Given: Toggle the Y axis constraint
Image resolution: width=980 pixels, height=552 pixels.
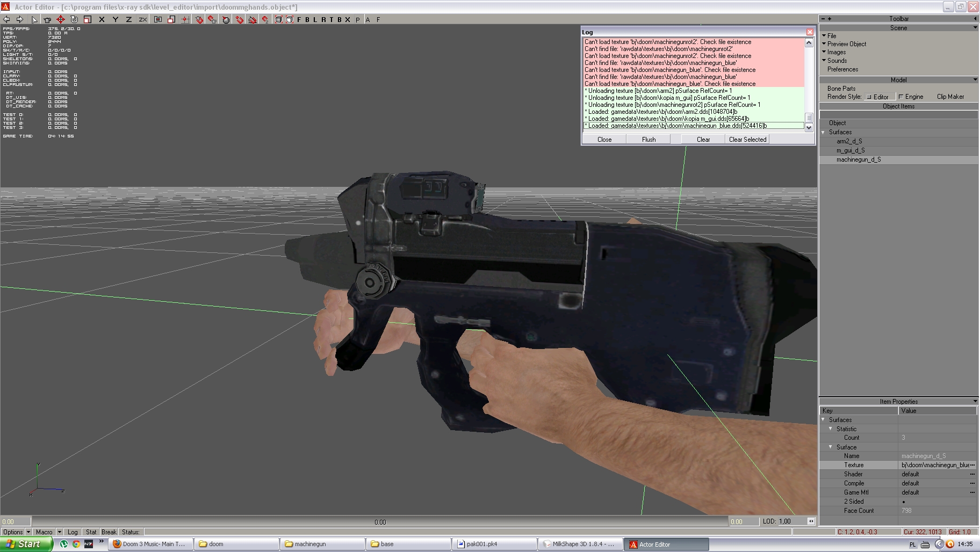Looking at the screenshot, I should click(x=115, y=19).
